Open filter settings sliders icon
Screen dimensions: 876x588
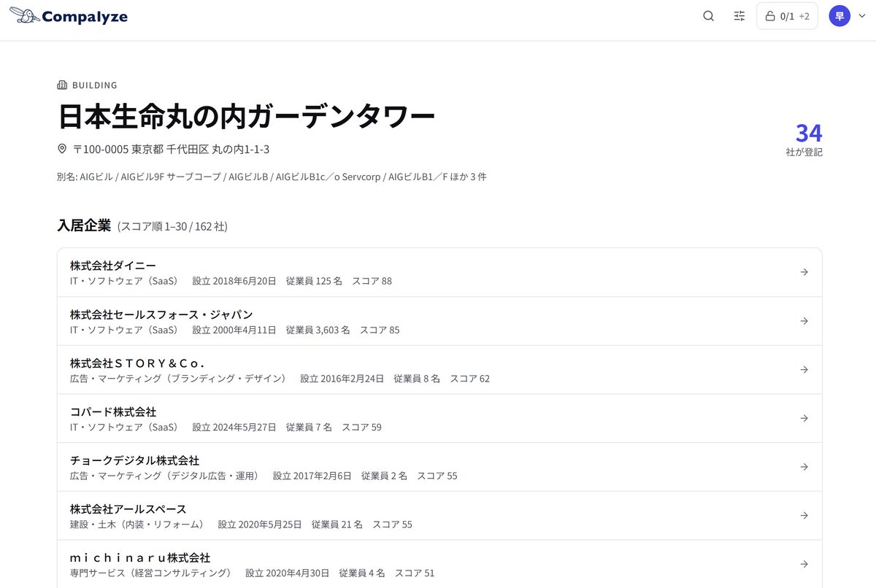tap(739, 16)
